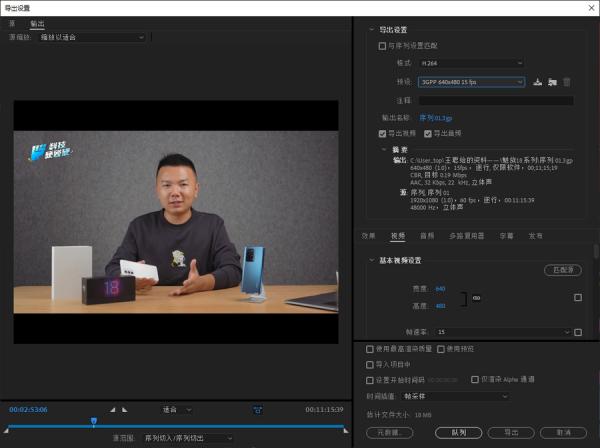Viewport: 600px width, 448px height.
Task: Collapse the 导出设置 section arrow
Action: click(372, 30)
